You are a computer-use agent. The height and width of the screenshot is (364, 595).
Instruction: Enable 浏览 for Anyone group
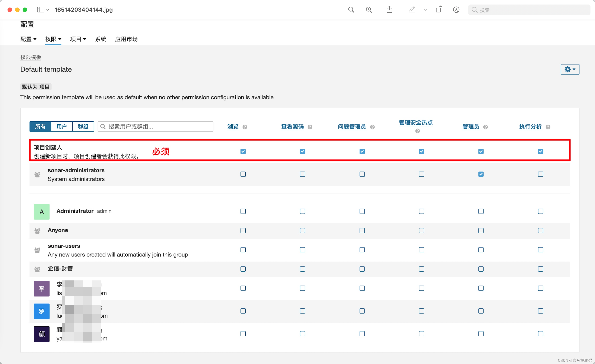(x=243, y=230)
